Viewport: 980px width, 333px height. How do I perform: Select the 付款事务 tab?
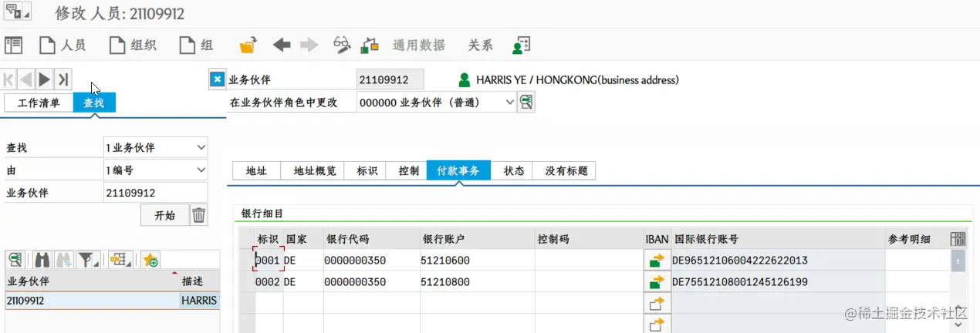pyautogui.click(x=458, y=170)
